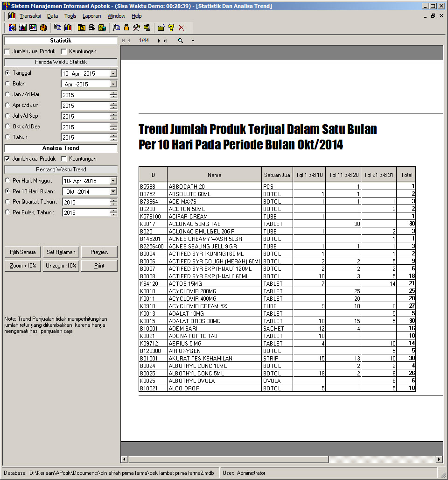Open the Per Hari date dropdown
The height and width of the screenshot is (480, 448).
(113, 181)
